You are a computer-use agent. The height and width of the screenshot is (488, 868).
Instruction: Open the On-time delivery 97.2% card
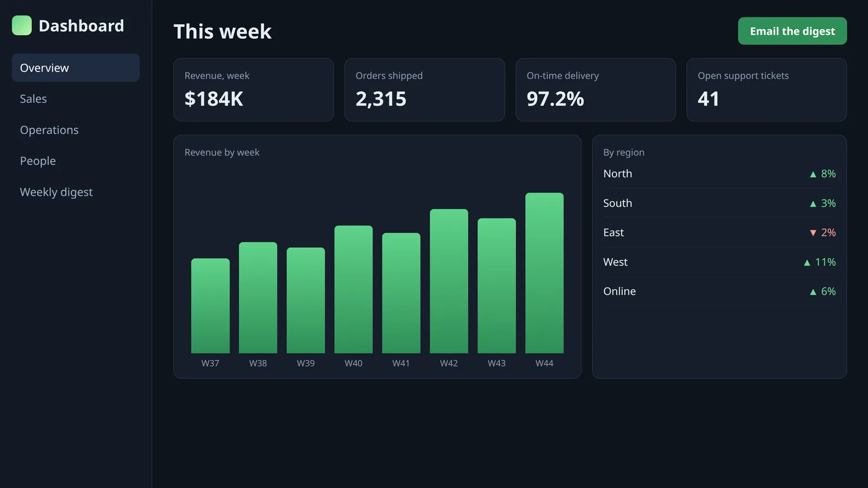[x=596, y=90]
